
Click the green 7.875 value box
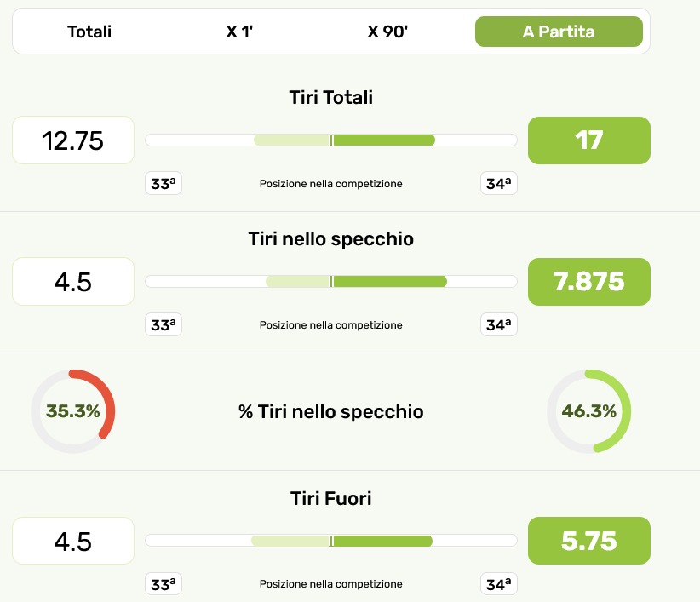[x=589, y=281]
